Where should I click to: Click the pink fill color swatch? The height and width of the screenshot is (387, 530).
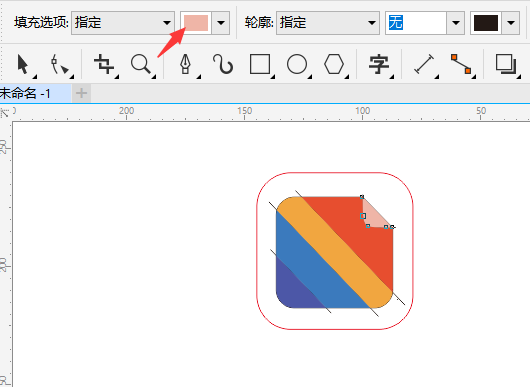196,23
